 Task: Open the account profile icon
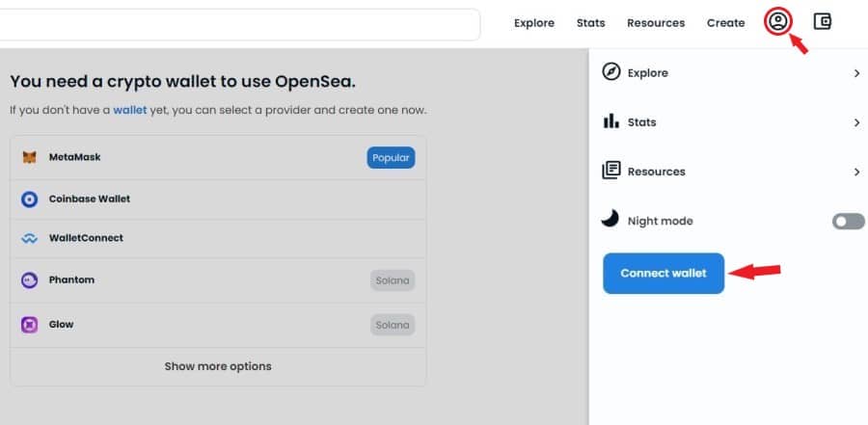tap(778, 22)
